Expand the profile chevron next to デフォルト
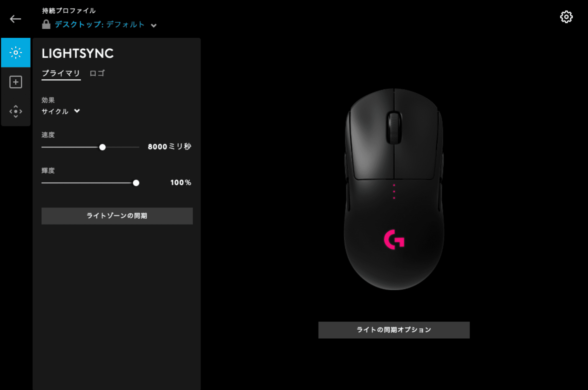Screen dimensions: 588x390 point(154,25)
